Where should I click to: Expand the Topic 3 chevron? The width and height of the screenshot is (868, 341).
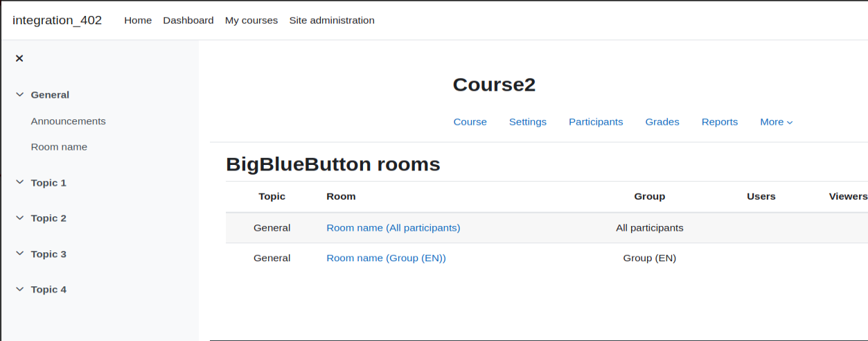point(19,254)
